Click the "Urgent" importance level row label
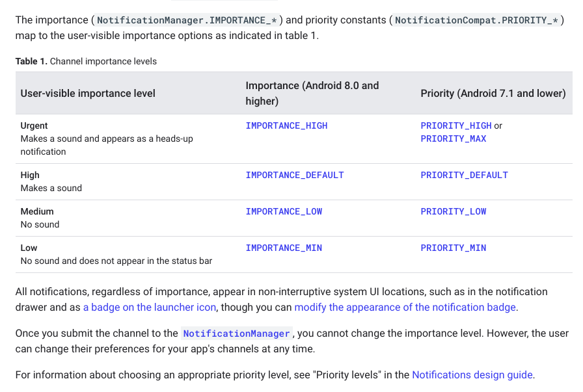This screenshot has height=392, width=583. (34, 125)
